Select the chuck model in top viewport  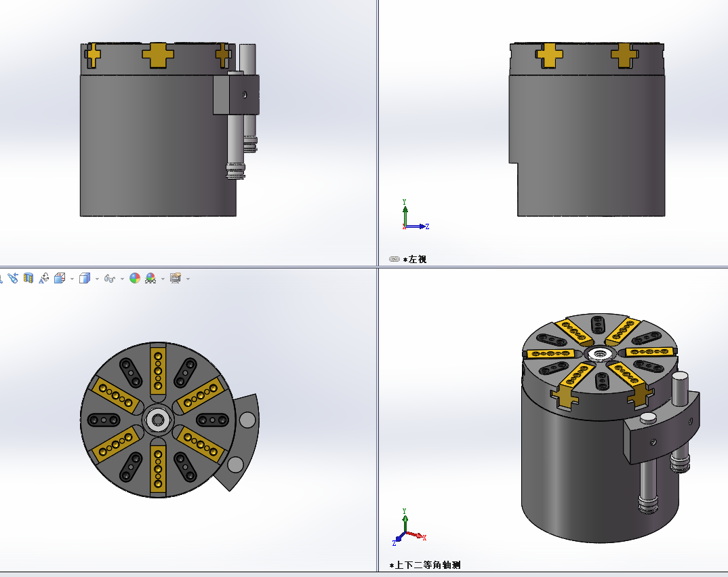pos(169,420)
